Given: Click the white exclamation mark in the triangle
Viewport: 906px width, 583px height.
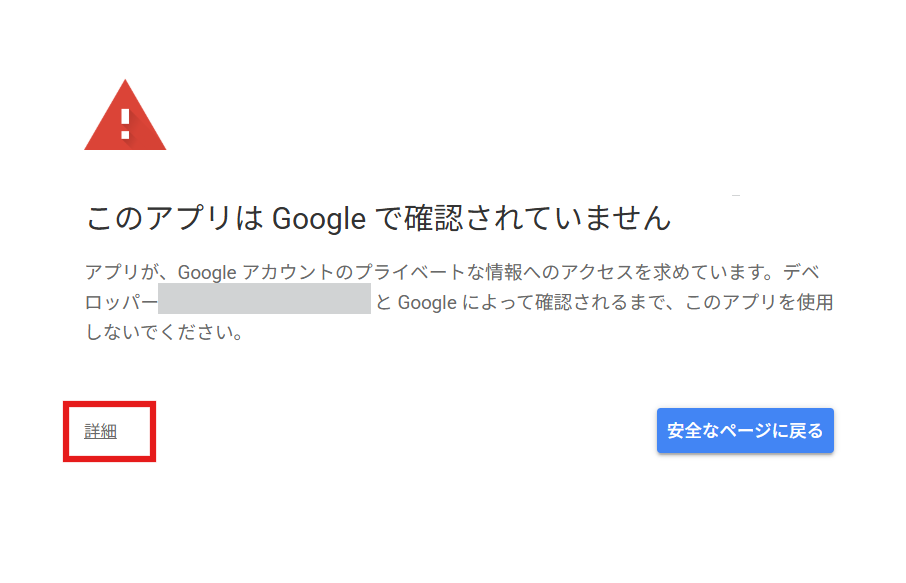Looking at the screenshot, I should pyautogui.click(x=125, y=124).
